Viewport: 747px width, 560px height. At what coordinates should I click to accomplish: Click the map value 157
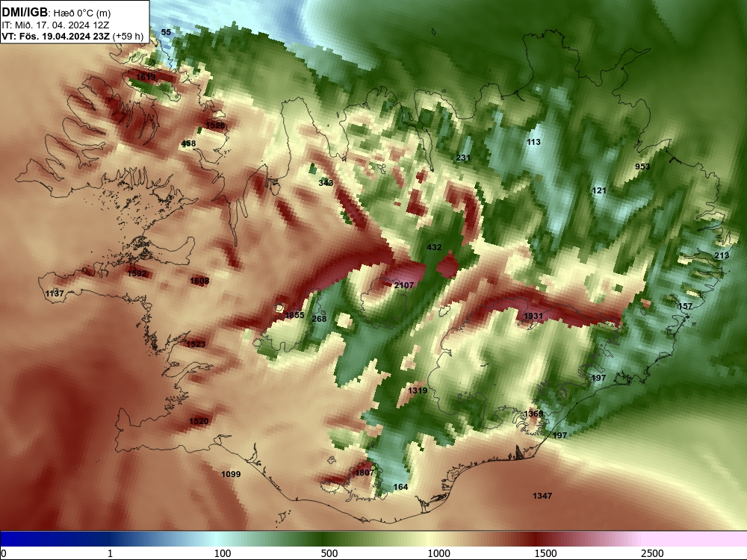pyautogui.click(x=685, y=306)
